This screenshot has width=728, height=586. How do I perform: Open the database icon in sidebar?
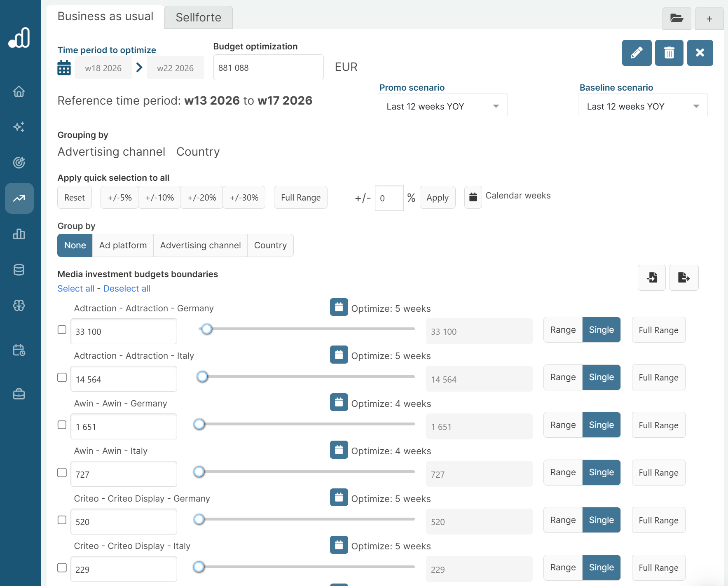(x=19, y=270)
